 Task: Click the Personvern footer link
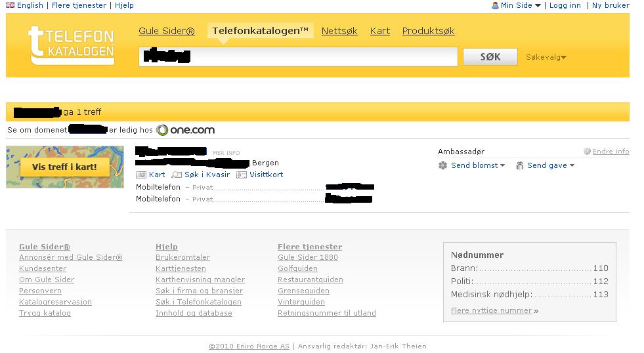(x=40, y=291)
